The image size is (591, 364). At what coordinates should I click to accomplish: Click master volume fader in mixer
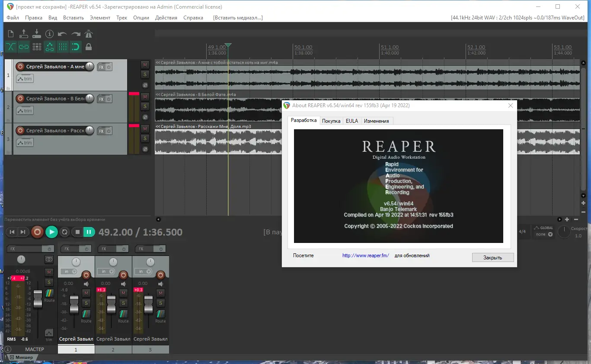[x=38, y=299]
